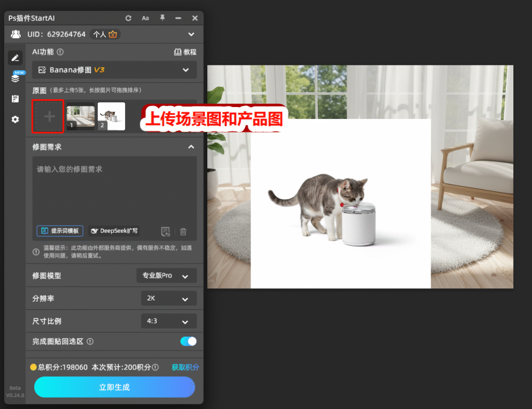The image size is (532, 409).
Task: Select uploaded scene thumbnail number 1
Action: tap(81, 116)
